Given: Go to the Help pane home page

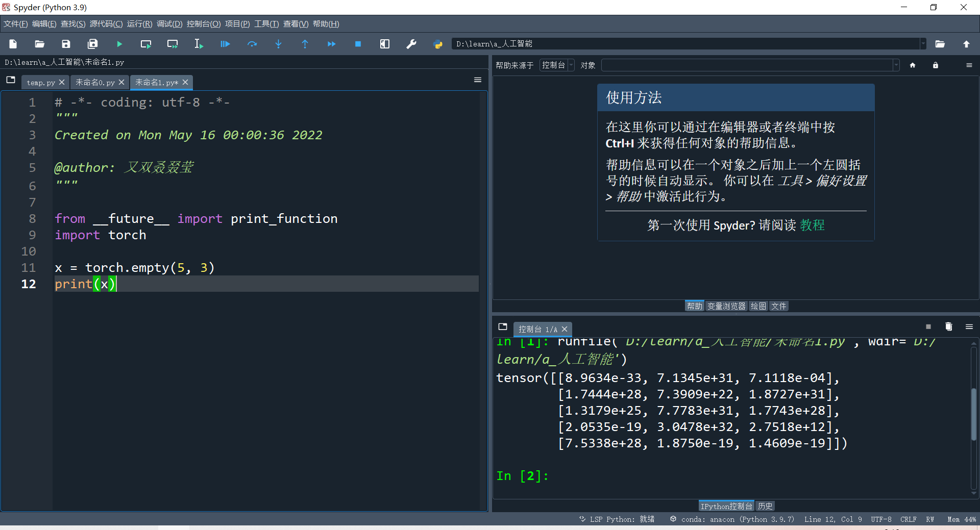Looking at the screenshot, I should click(x=913, y=65).
